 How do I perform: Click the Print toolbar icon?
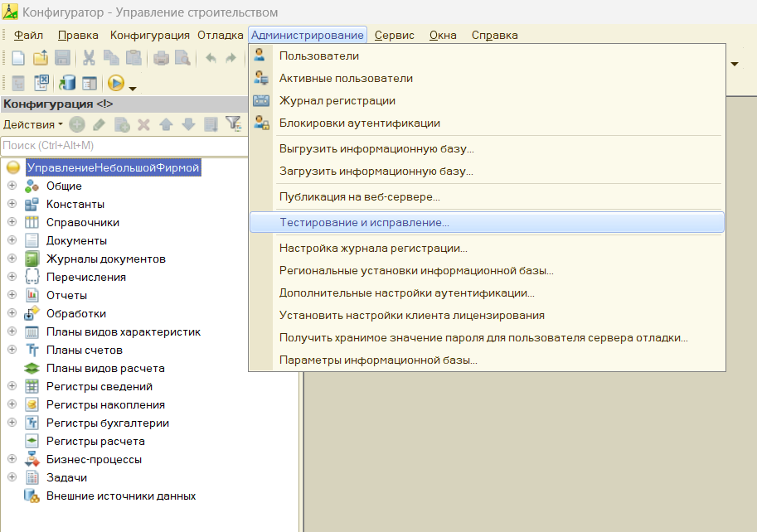coord(161,58)
